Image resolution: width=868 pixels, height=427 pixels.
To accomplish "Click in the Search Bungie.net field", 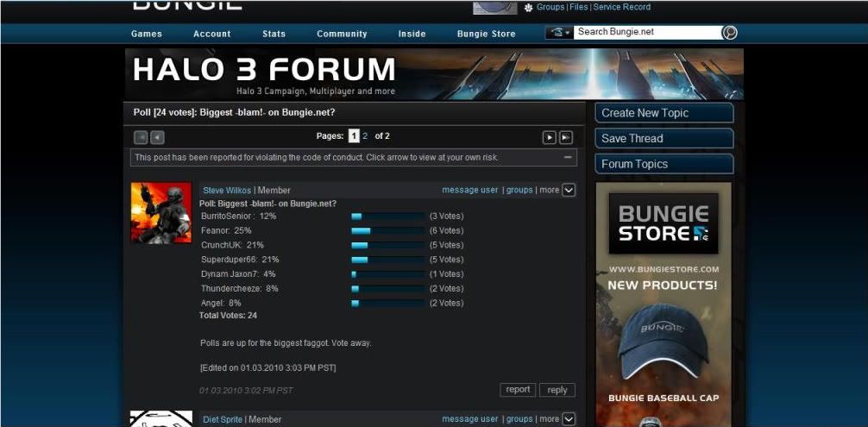I will coord(647,32).
